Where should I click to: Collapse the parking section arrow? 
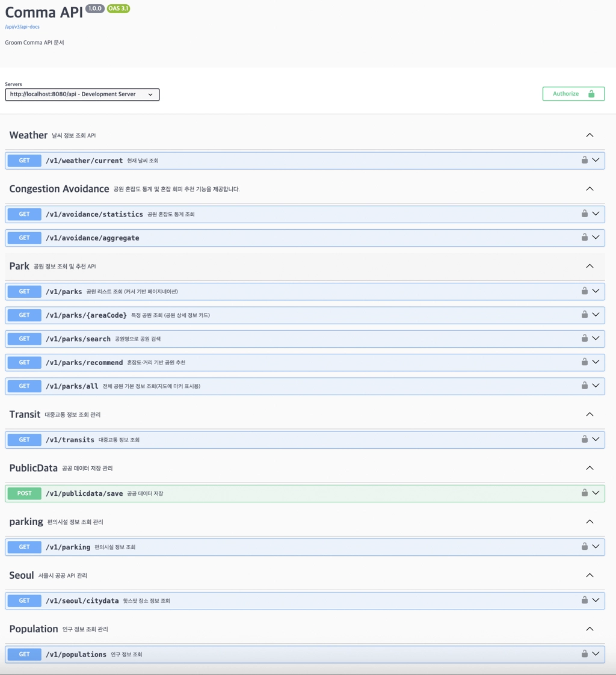tap(590, 522)
